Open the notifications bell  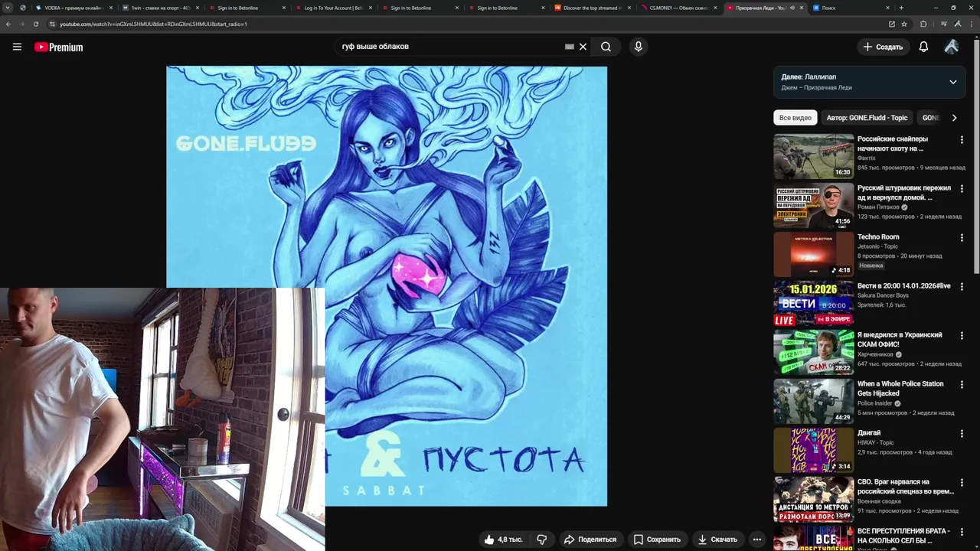click(923, 47)
